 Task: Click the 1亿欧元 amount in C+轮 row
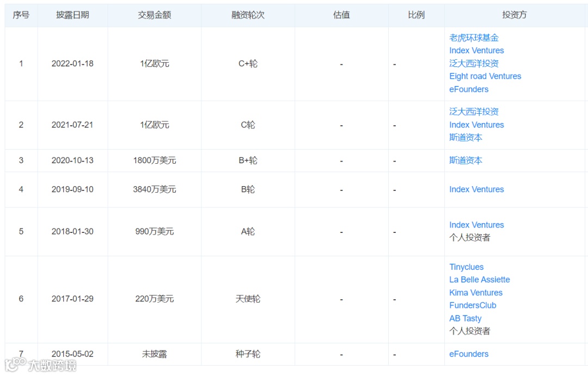tap(155, 64)
